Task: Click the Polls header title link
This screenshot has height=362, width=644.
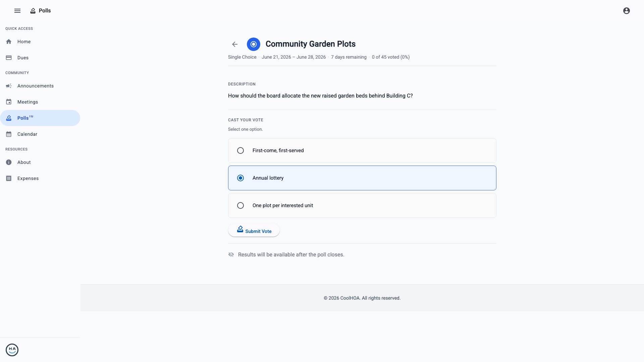Action: click(45, 11)
